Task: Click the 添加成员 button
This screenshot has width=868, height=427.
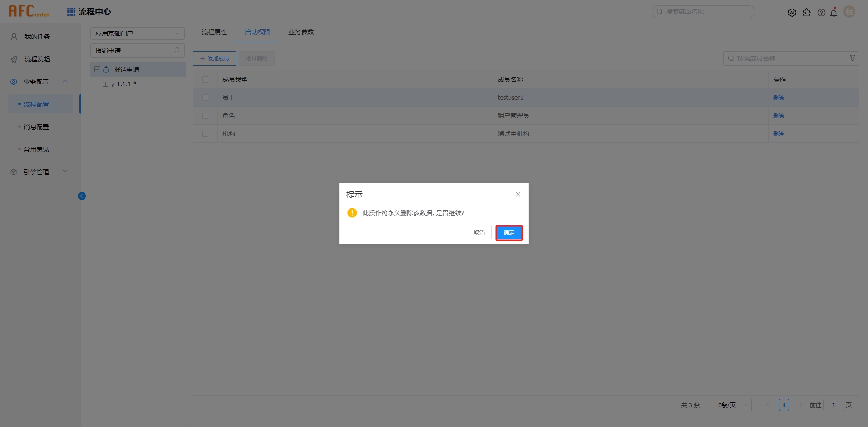Action: (x=215, y=58)
